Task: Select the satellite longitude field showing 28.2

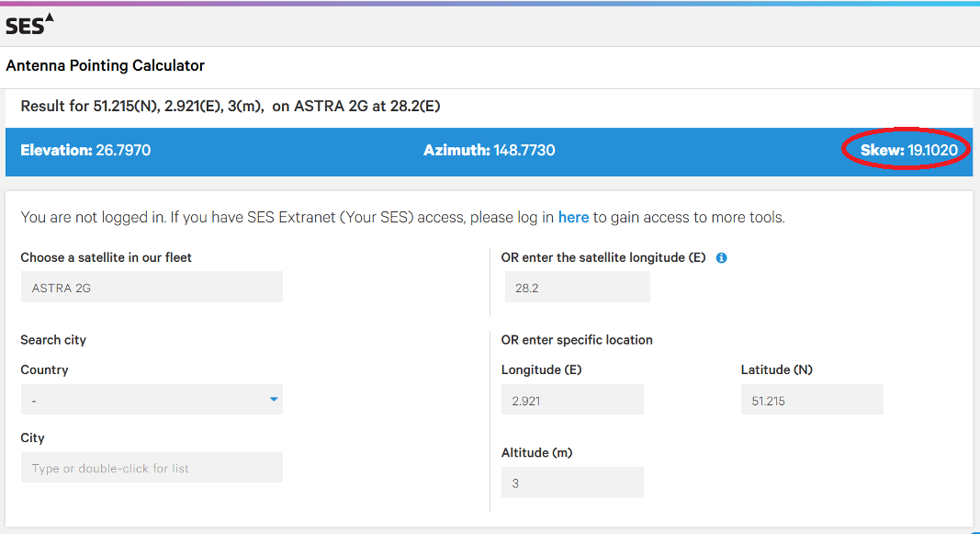Action: [578, 287]
